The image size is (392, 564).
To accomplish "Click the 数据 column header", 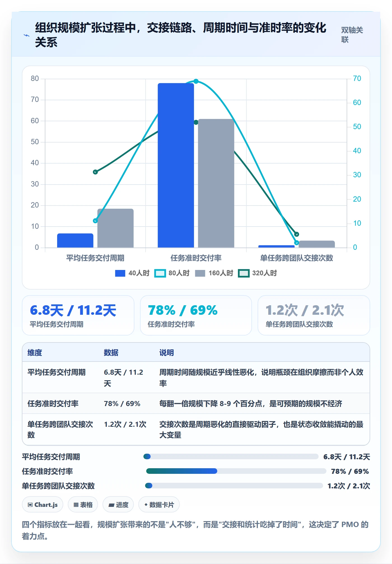I will (111, 353).
